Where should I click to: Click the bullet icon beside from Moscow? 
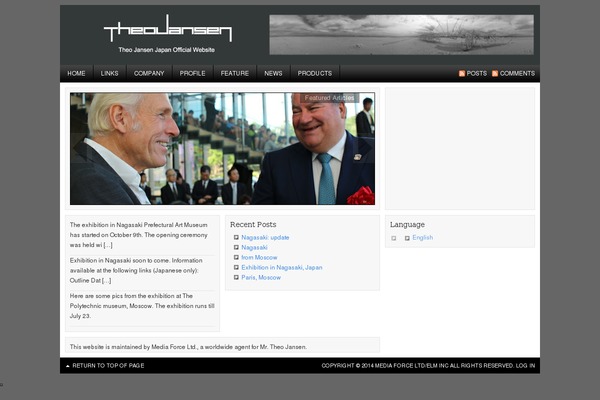(236, 257)
